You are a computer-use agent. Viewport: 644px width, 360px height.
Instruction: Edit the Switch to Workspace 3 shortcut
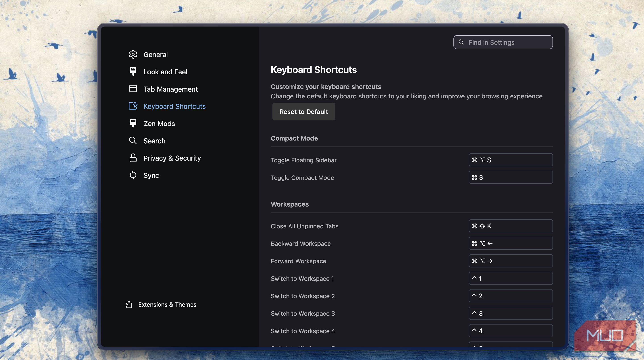coord(511,313)
